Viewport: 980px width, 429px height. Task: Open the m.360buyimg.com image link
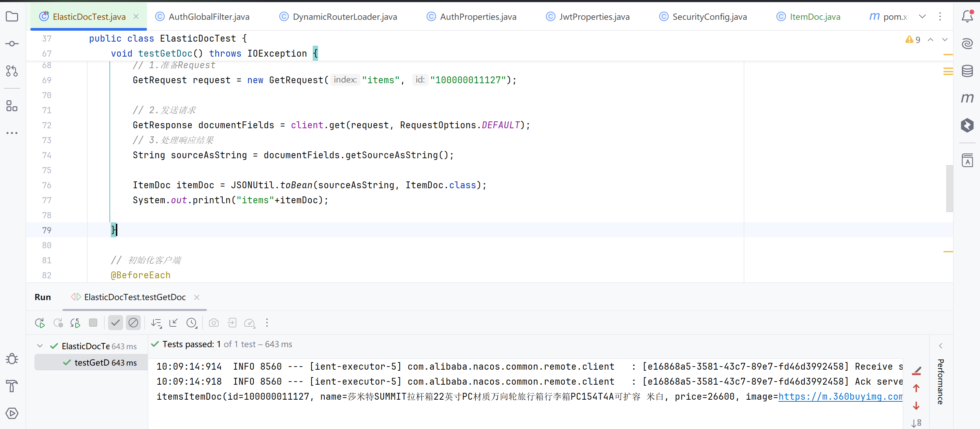(x=840, y=396)
